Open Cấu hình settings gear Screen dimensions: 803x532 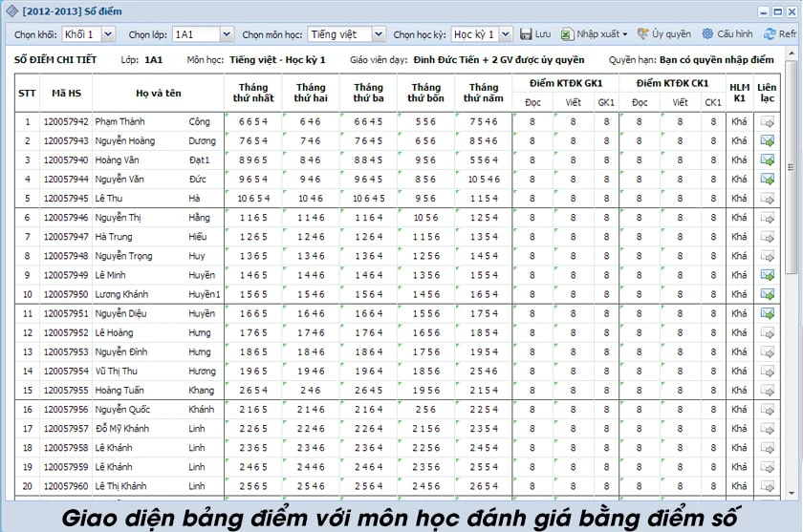707,33
